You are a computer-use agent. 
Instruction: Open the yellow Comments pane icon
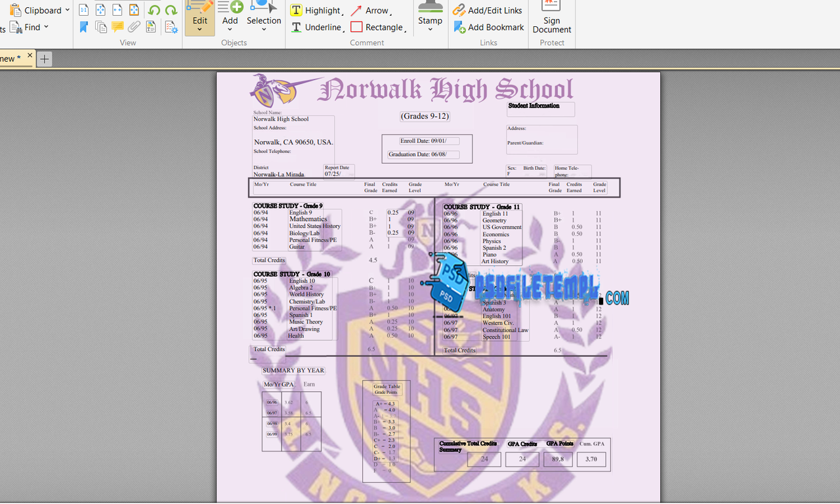coord(117,27)
